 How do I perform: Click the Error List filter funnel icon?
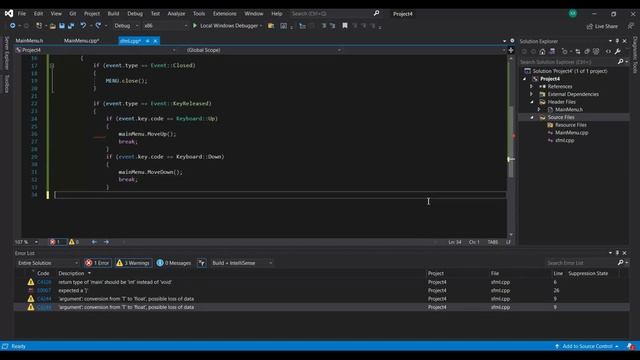(202, 263)
